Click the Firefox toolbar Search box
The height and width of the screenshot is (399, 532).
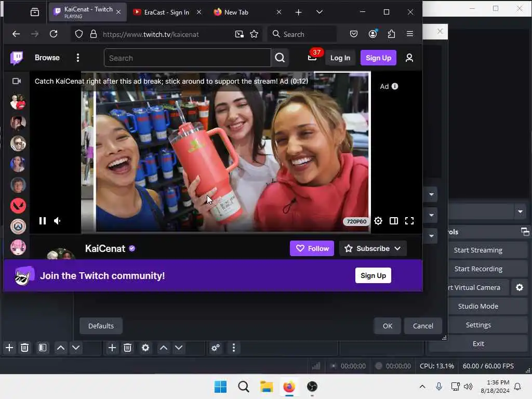pyautogui.click(x=302, y=34)
